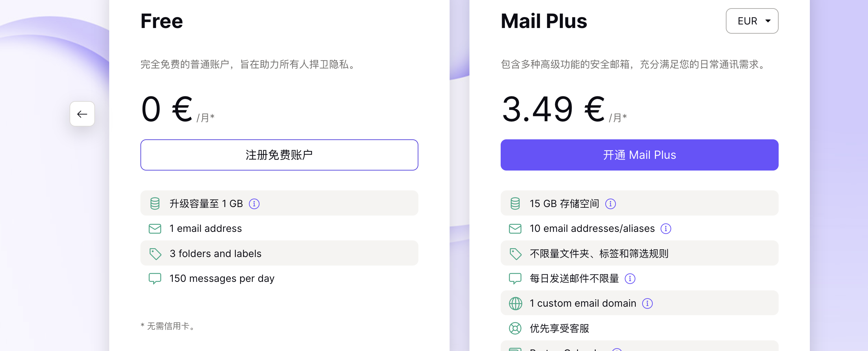
Task: Show info for 15 GB 存储空间
Action: (611, 204)
